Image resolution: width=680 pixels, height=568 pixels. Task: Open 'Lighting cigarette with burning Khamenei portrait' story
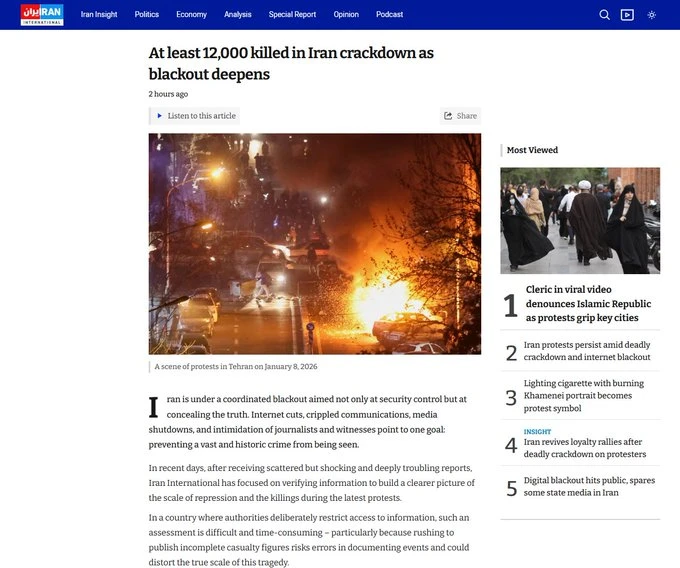click(x=585, y=395)
